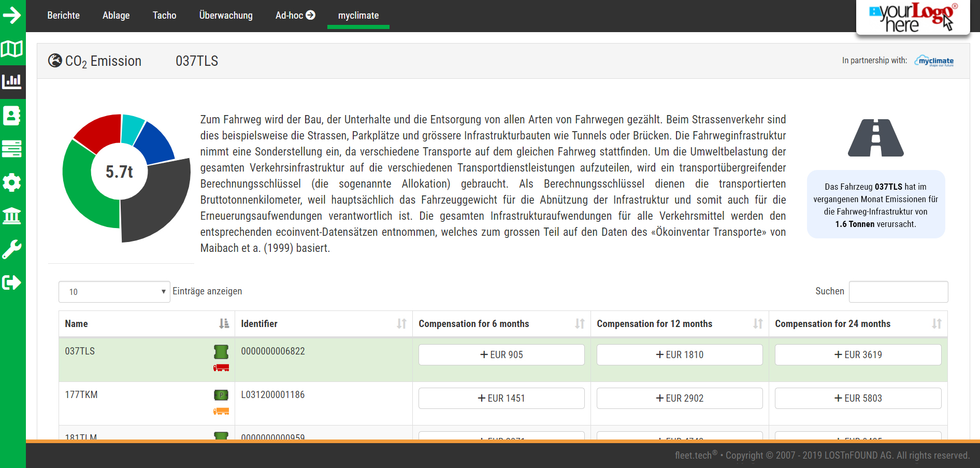Screen dimensions: 980x468
Task: Click the parking device icon in the 177TKM row
Action: (x=221, y=395)
